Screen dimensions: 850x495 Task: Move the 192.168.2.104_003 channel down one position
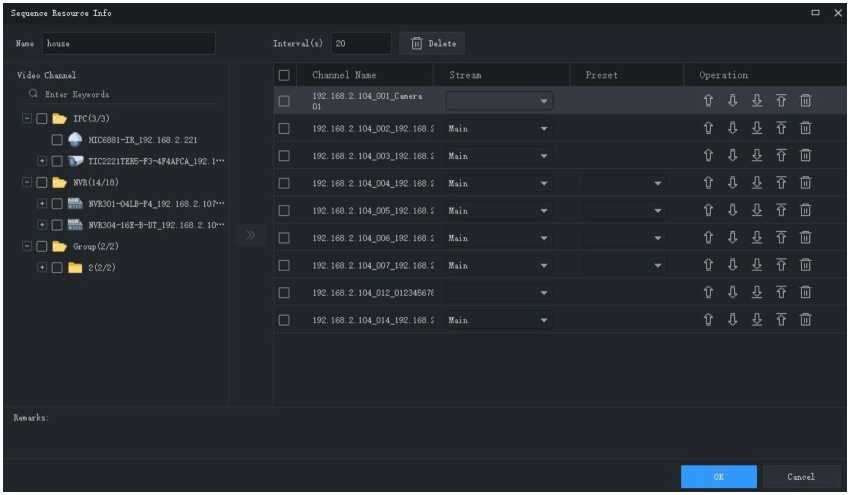click(x=730, y=156)
